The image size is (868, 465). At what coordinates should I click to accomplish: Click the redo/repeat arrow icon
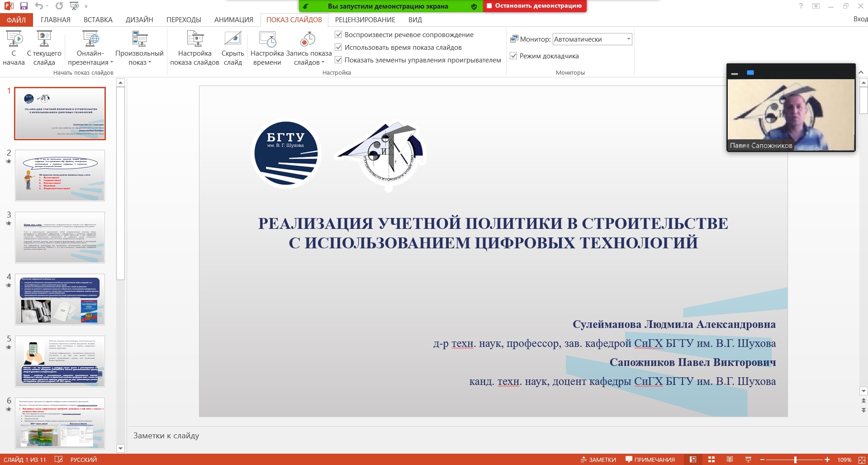(x=59, y=6)
